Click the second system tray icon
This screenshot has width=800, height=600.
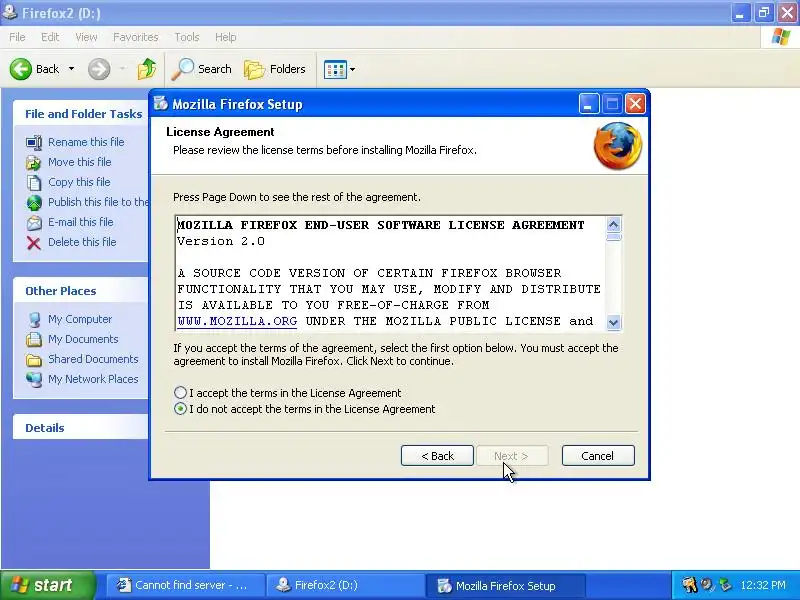[707, 585]
